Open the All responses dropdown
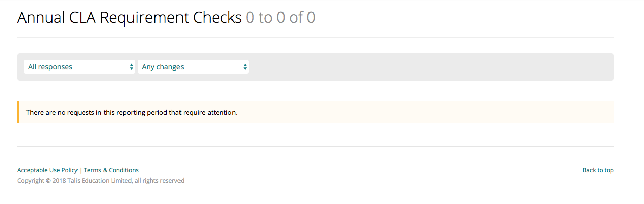The height and width of the screenshot is (204, 644). coord(80,67)
